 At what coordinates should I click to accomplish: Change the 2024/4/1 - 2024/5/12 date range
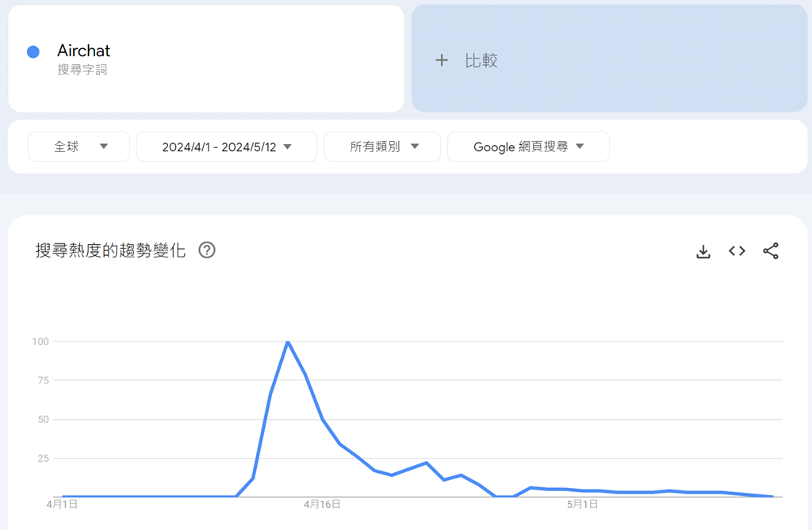point(227,147)
